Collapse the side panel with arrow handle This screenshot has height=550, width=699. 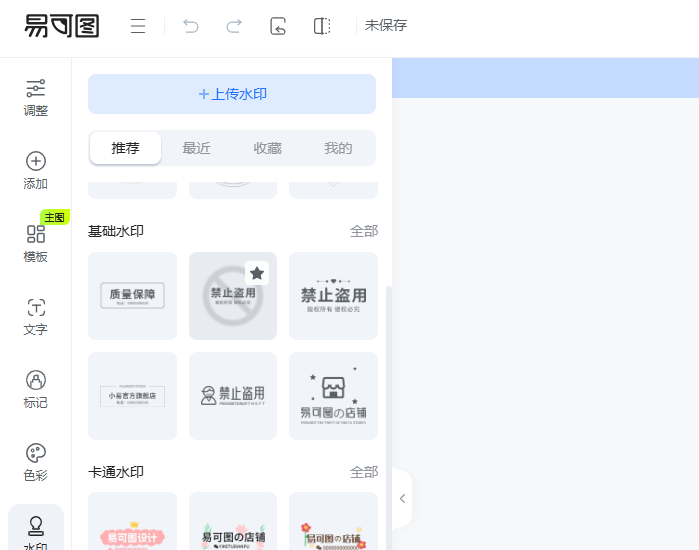tap(402, 498)
